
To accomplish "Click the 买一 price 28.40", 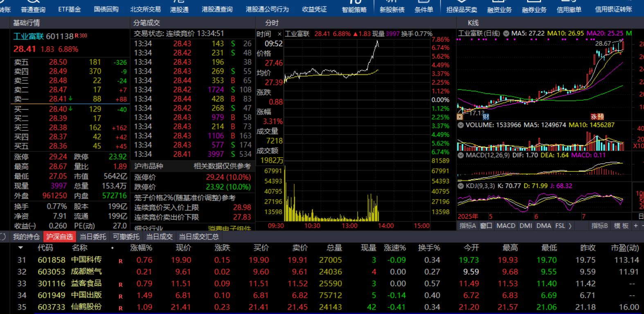I will coord(58,109).
